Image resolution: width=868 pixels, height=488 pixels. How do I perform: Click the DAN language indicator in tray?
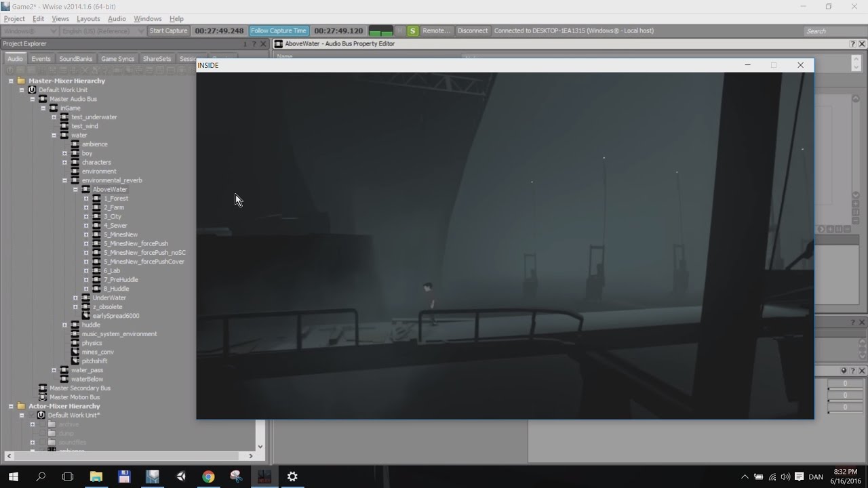(816, 476)
